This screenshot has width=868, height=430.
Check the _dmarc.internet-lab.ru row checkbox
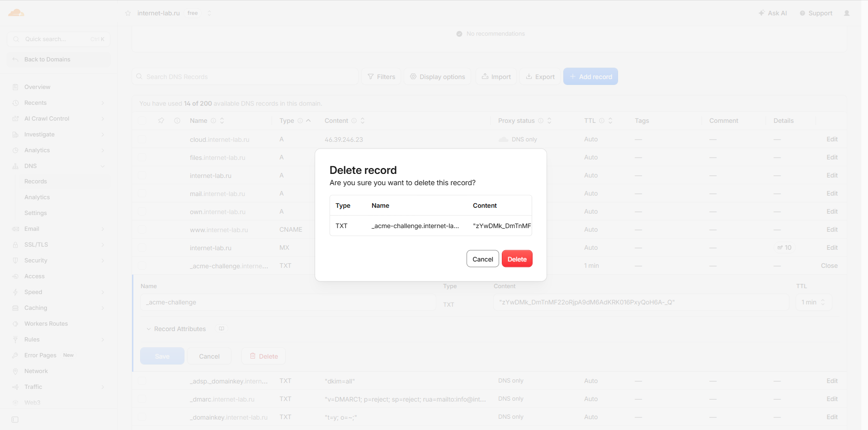click(142, 399)
